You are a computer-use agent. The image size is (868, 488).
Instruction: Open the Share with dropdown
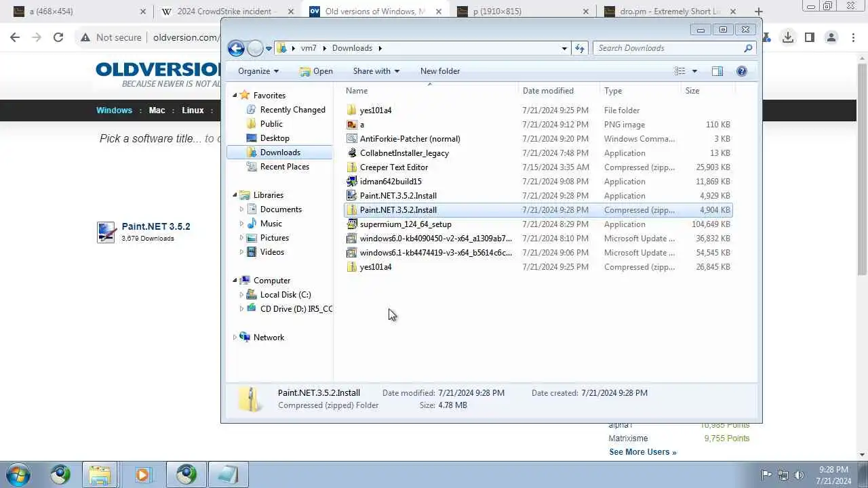pos(376,71)
